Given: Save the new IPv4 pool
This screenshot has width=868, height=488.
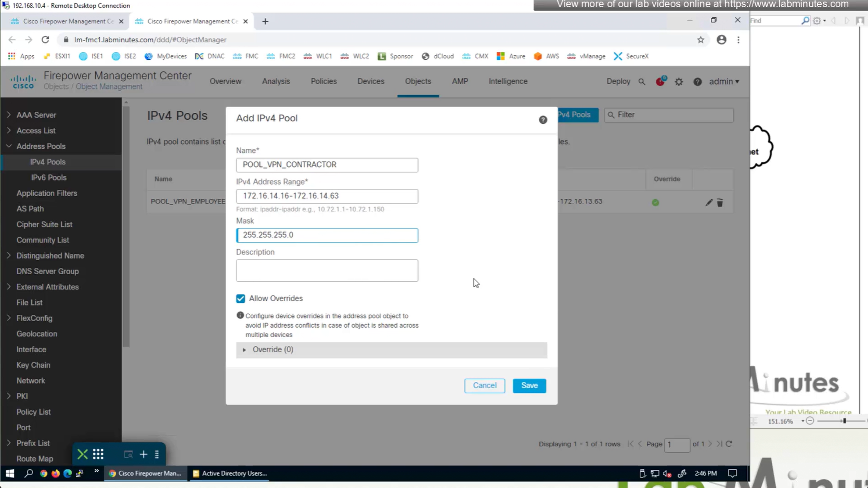Looking at the screenshot, I should coord(529,386).
